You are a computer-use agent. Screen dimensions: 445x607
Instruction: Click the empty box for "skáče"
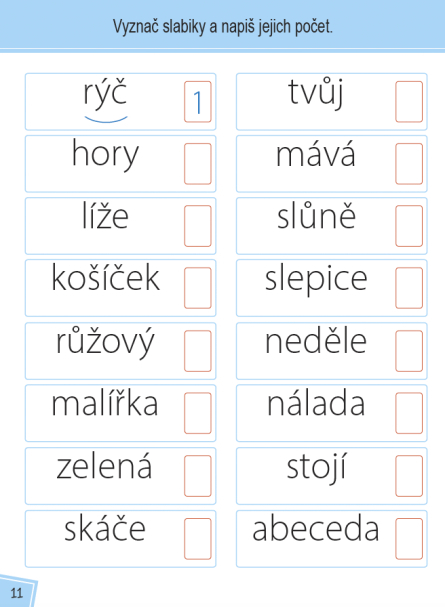pos(198,539)
